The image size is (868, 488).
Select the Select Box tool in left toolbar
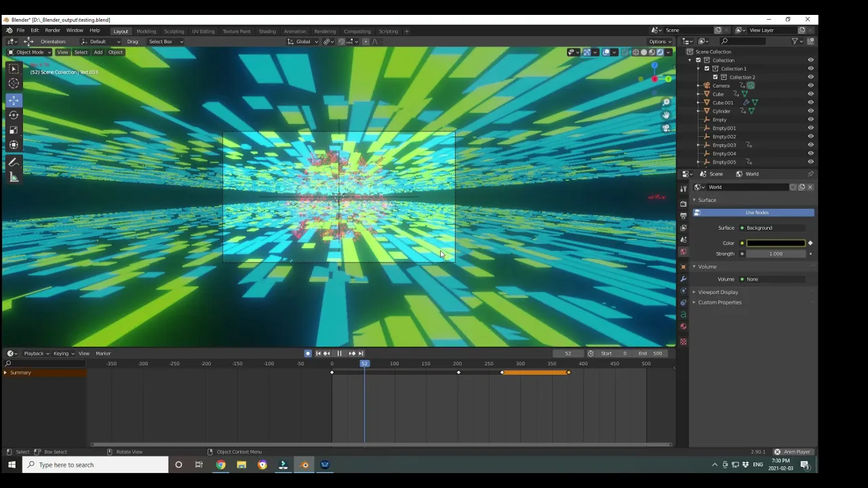[14, 68]
